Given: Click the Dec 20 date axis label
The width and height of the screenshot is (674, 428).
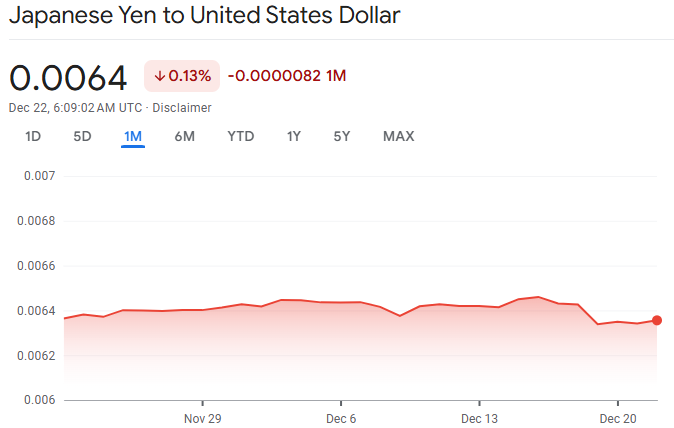Looking at the screenshot, I should click(618, 417).
